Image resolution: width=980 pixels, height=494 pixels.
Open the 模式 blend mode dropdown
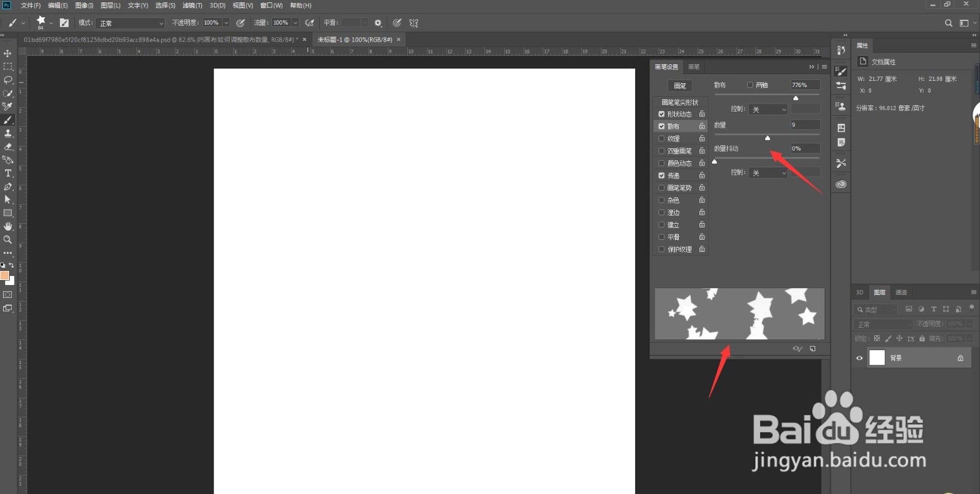pos(130,23)
